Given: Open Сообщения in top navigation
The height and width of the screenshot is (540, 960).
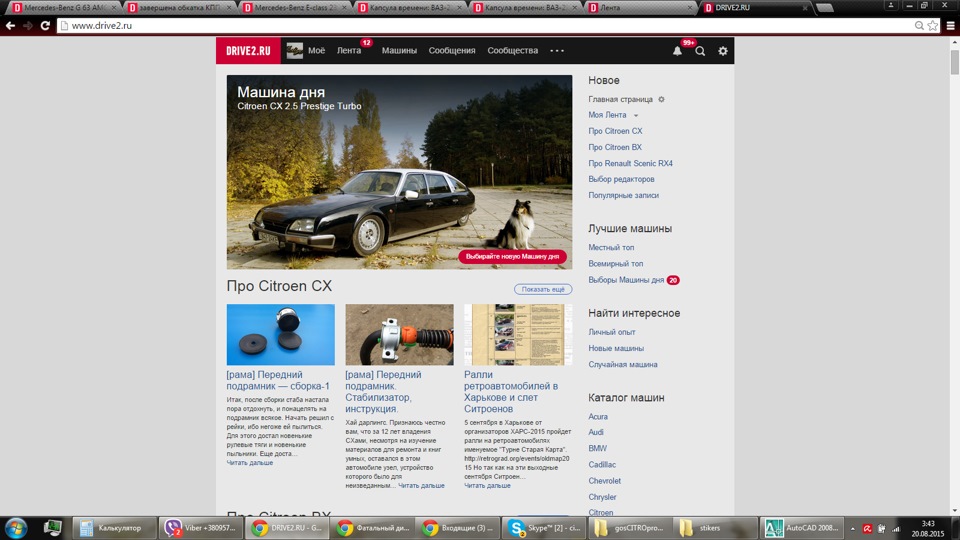Looking at the screenshot, I should click(452, 51).
